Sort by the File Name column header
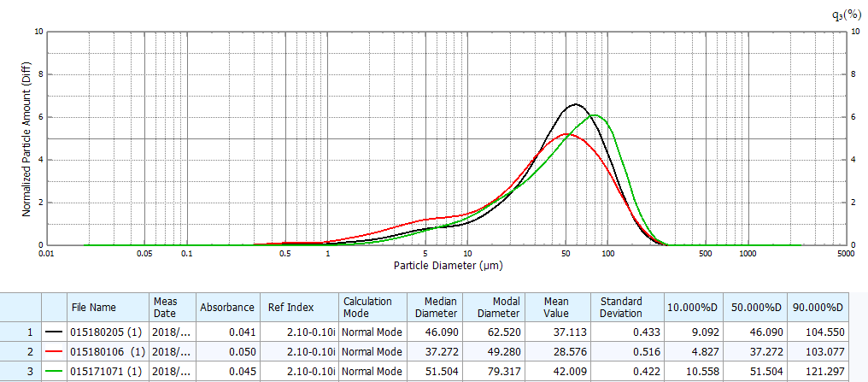Screen dimensions: 868x382 tap(95, 307)
